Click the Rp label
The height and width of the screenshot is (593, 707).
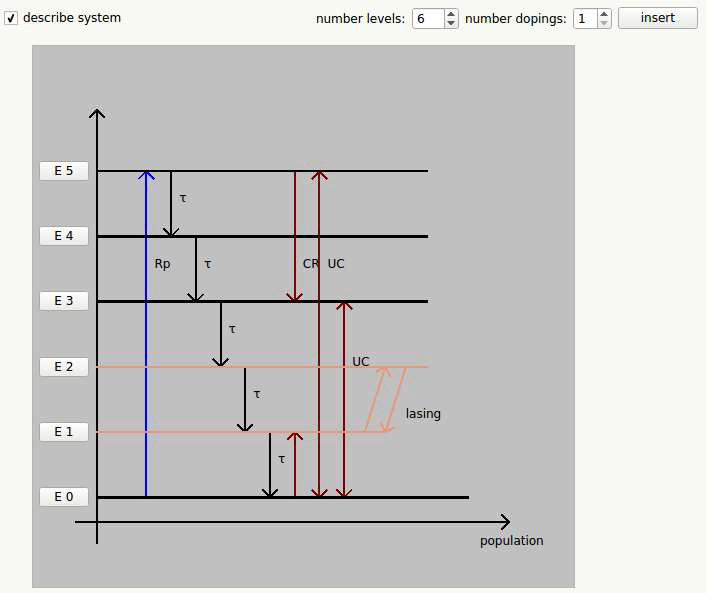click(162, 264)
